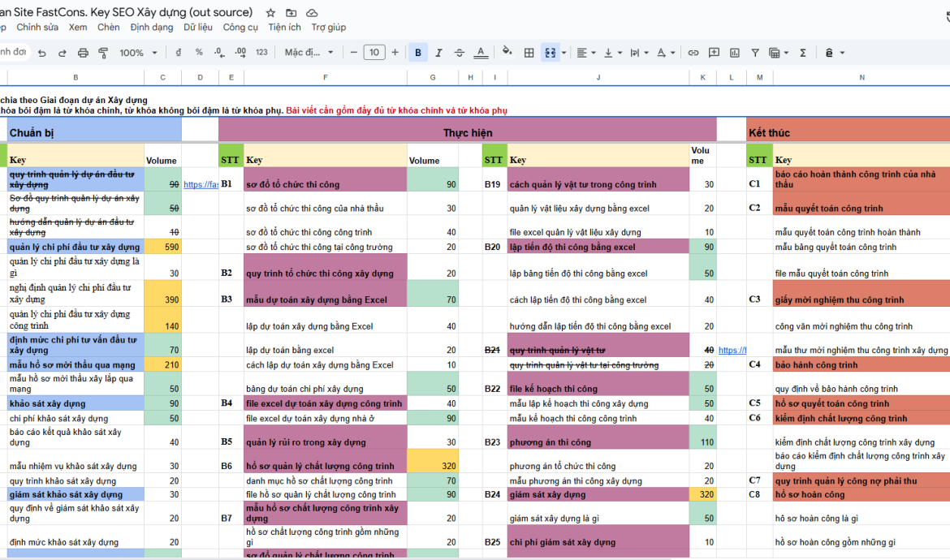Image resolution: width=950 pixels, height=560 pixels.
Task: Decrease the font size
Action: (x=354, y=53)
